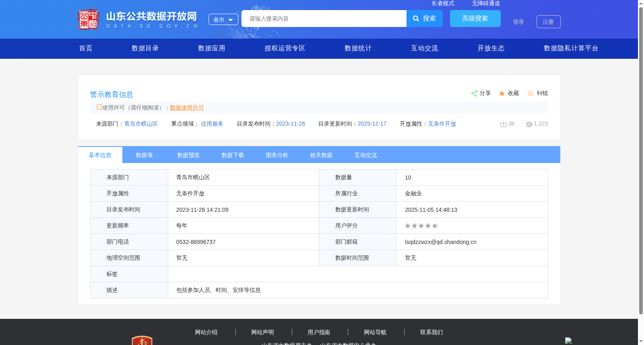The width and height of the screenshot is (644, 345).
Task: Click the error correction icon beside 纠错
Action: tap(530, 93)
